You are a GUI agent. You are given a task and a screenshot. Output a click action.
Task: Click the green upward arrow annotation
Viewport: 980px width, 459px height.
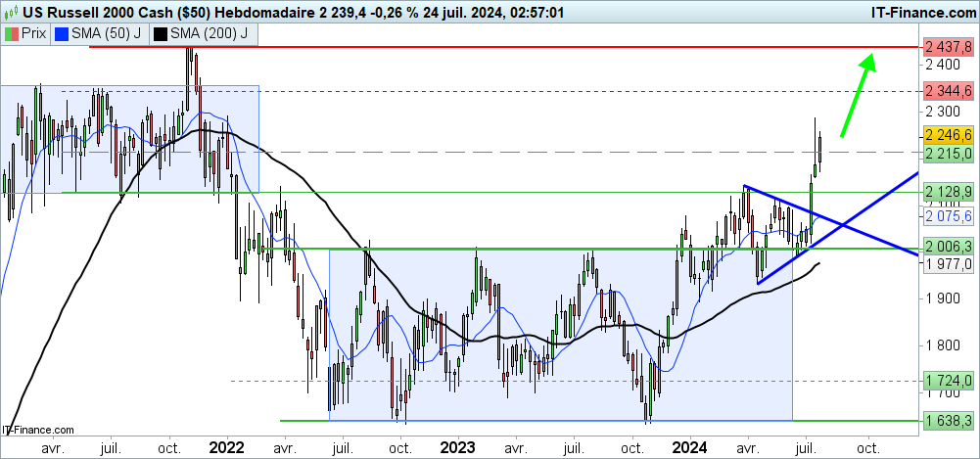(855, 96)
